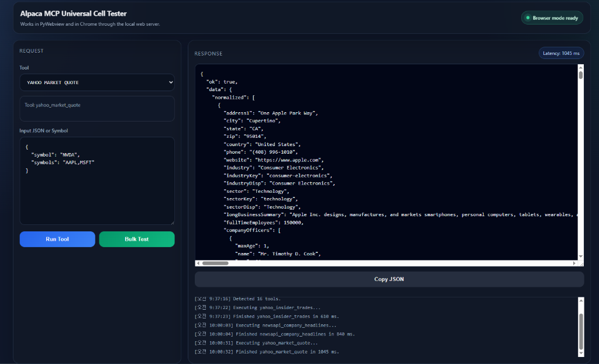Open the YAHOO MARKET QUOTE tool dropdown

point(97,82)
